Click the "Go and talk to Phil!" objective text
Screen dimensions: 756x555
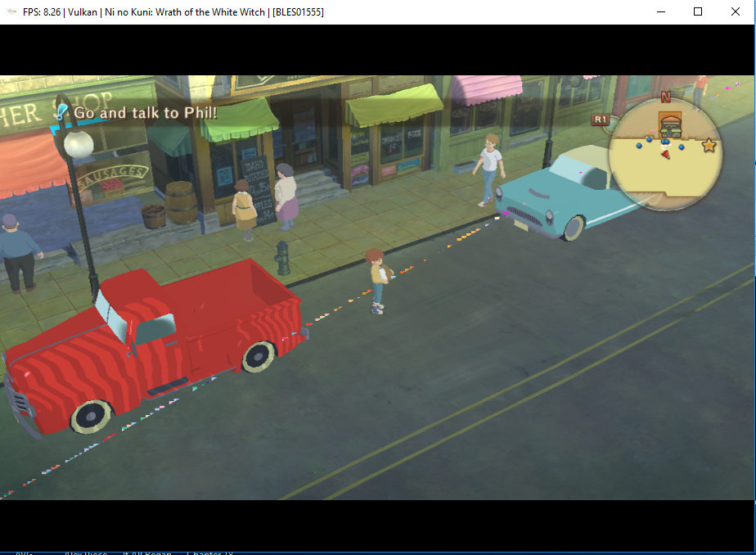(145, 113)
